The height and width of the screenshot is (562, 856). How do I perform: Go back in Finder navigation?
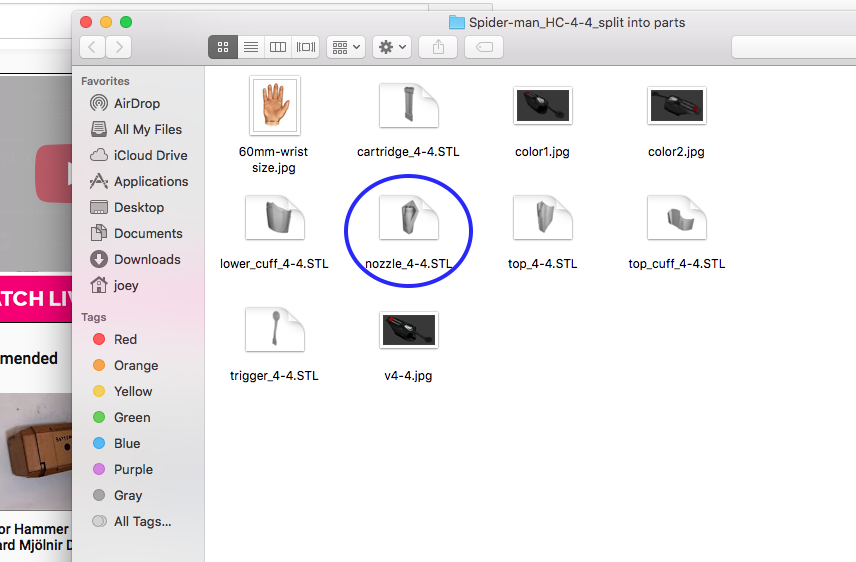[93, 47]
